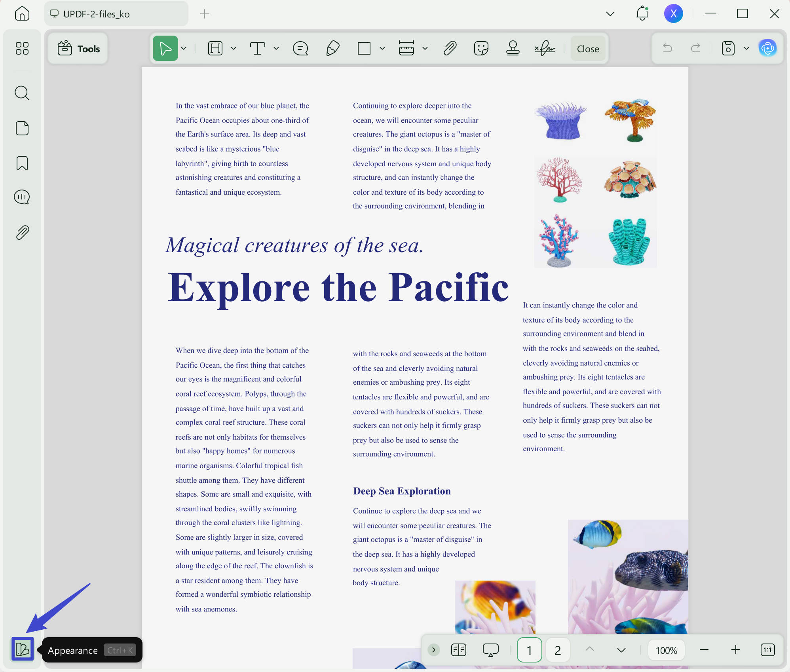Click the current page number field
The image size is (790, 672).
click(x=530, y=650)
